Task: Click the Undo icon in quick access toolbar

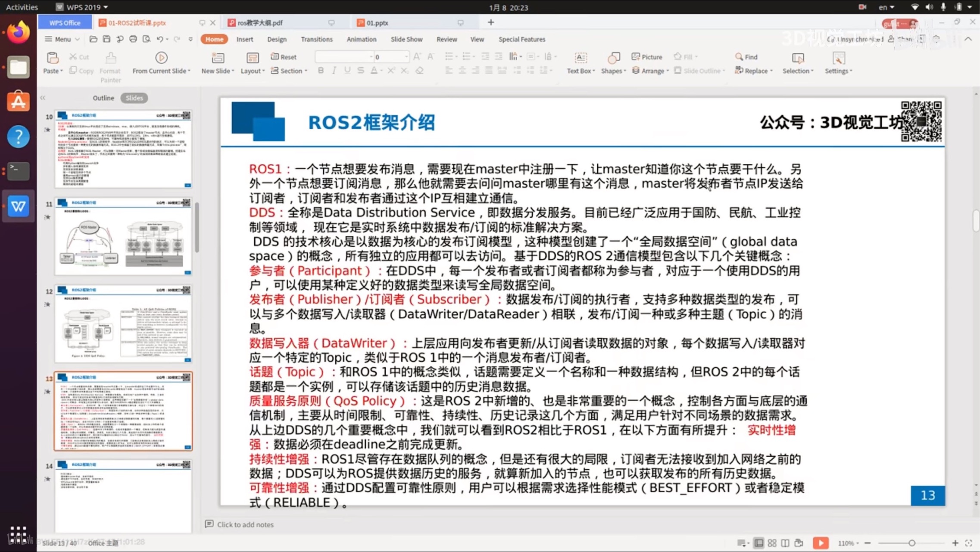Action: coord(159,39)
